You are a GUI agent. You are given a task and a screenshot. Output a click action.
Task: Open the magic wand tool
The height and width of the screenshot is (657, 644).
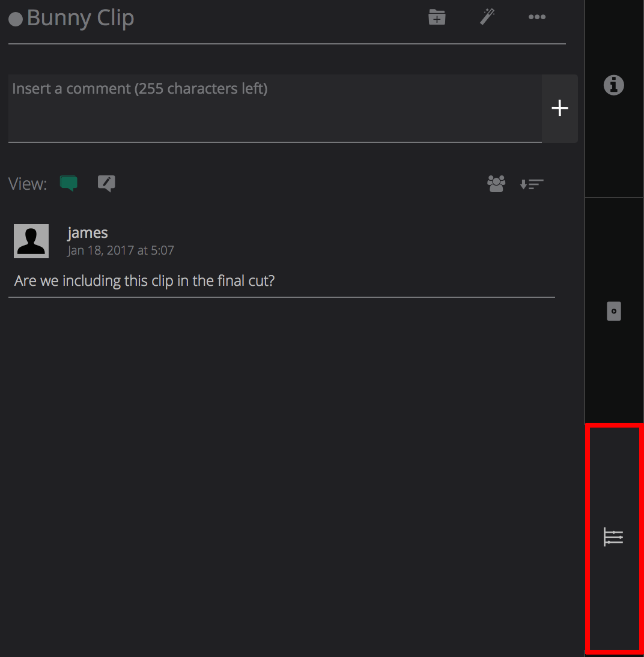tap(487, 17)
